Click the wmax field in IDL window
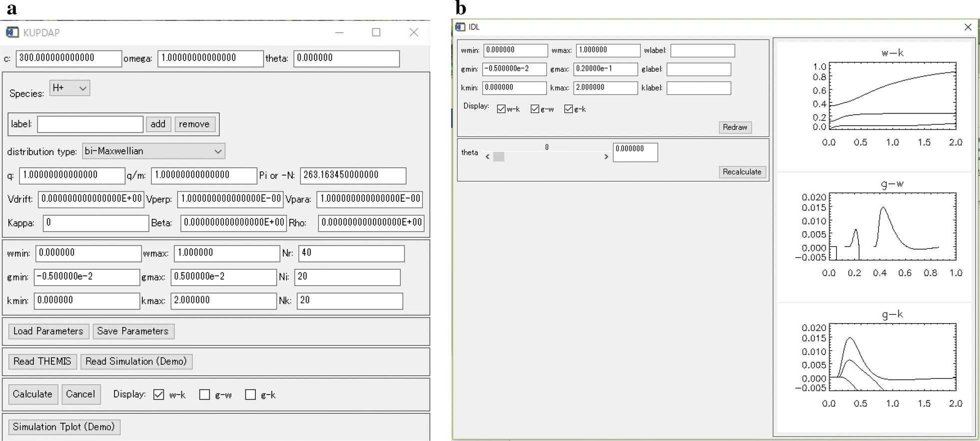The image size is (980, 441). coord(608,50)
